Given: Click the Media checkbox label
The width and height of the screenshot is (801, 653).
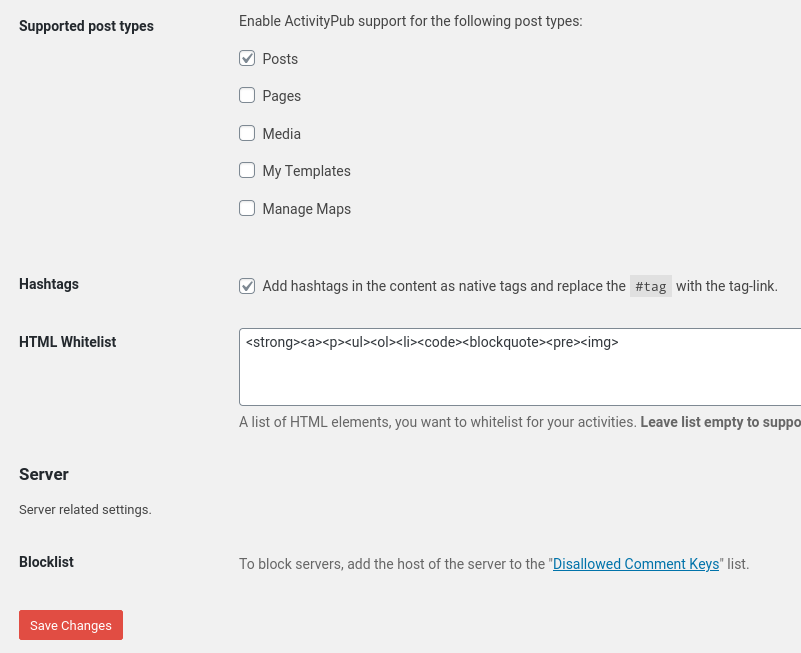Looking at the screenshot, I should (281, 134).
